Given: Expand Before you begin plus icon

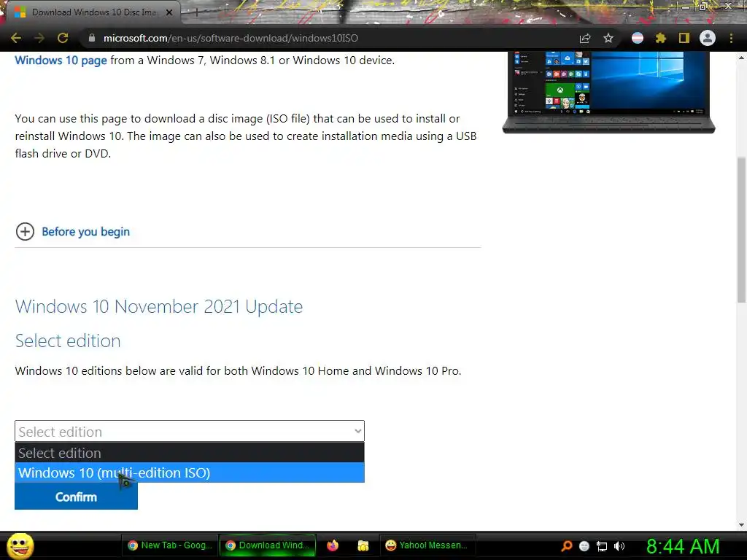Looking at the screenshot, I should 26,232.
